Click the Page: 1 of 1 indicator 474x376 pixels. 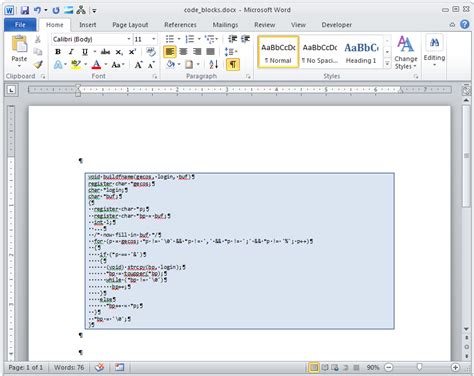26,367
